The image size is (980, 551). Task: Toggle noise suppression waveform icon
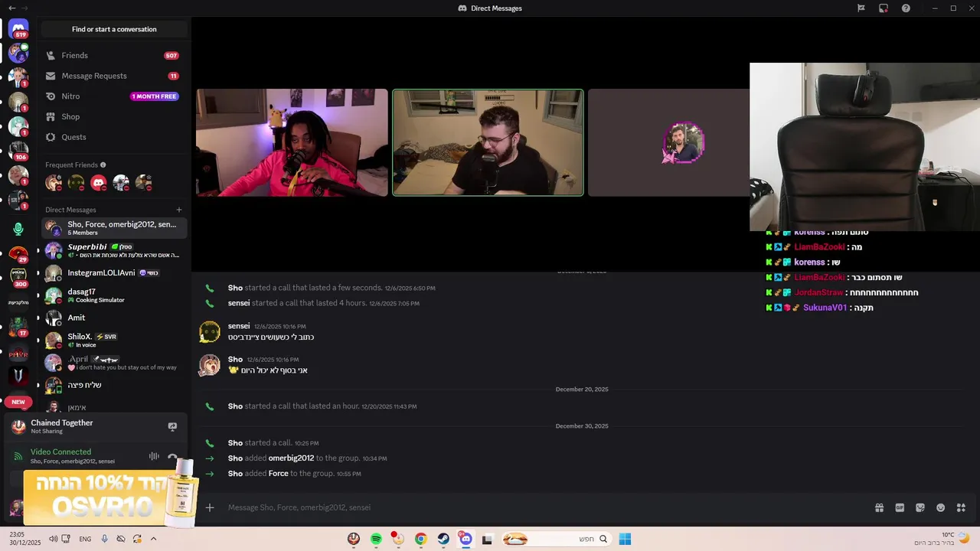[154, 456]
